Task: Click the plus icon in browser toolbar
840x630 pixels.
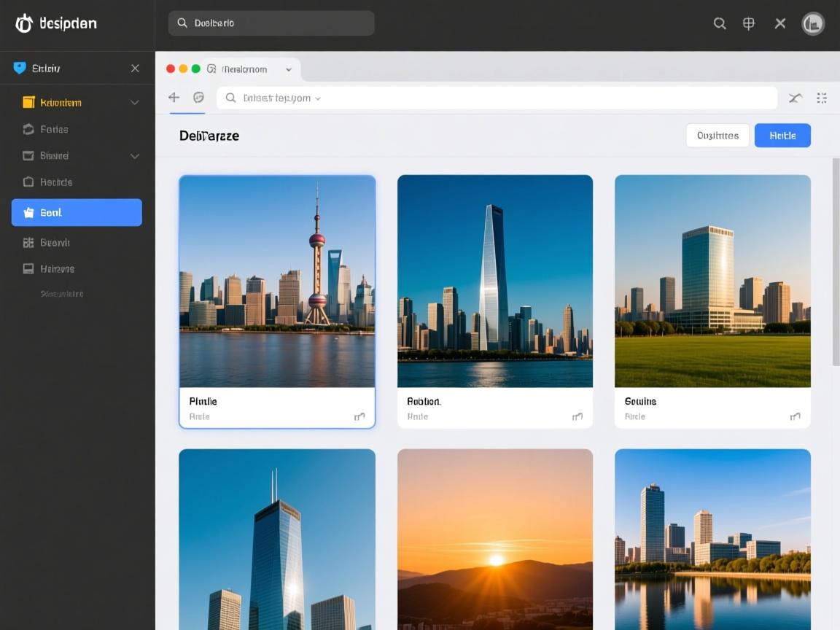Action: [x=174, y=98]
